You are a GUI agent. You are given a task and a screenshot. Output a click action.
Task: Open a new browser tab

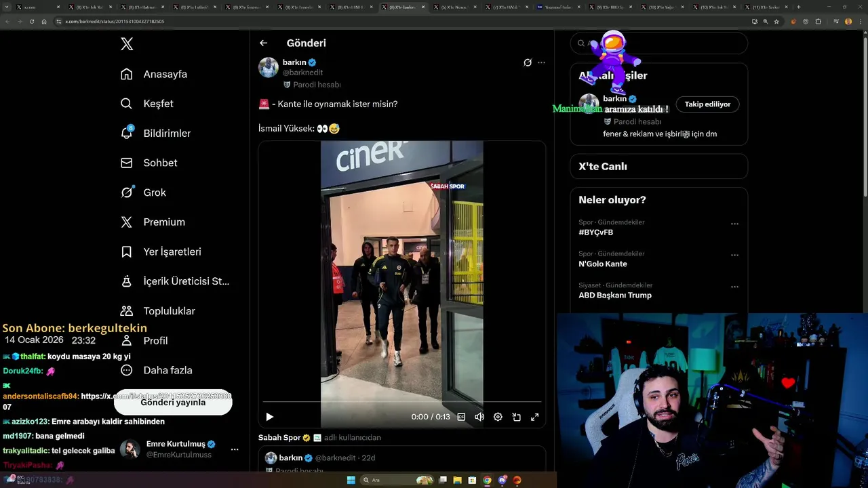pyautogui.click(x=798, y=7)
